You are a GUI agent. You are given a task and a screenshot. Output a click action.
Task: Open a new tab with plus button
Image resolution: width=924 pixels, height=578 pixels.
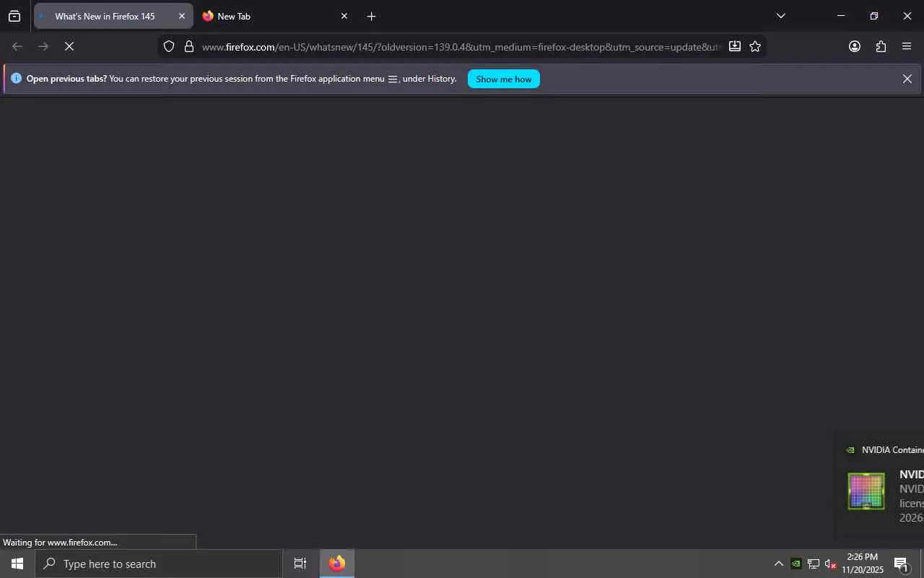[371, 16]
